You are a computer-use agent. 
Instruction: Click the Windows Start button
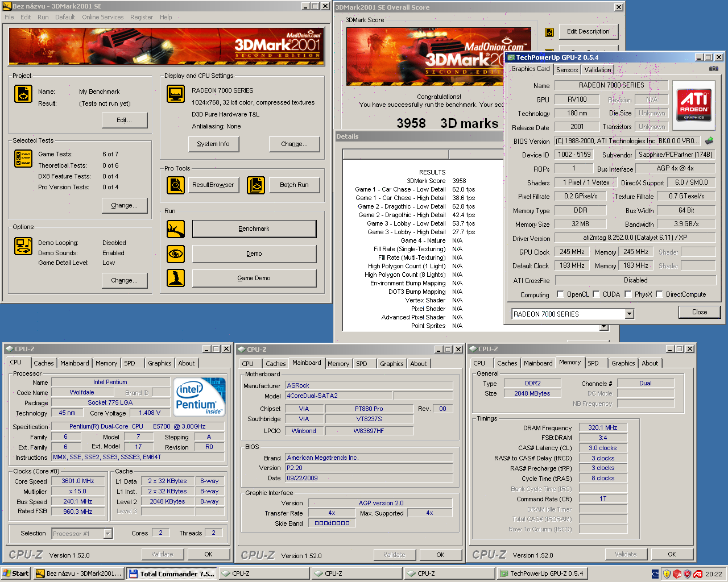click(16, 573)
